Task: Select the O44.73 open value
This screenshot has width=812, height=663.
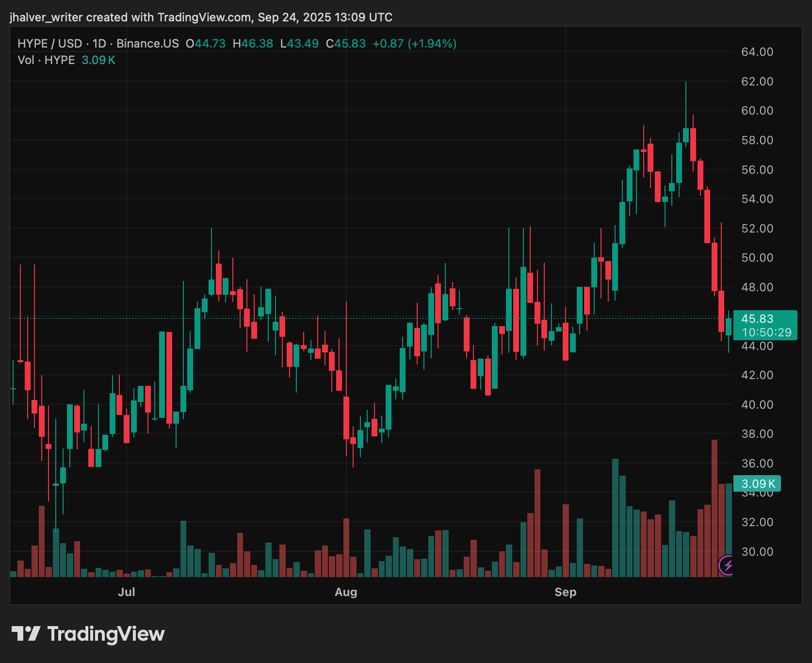Action: click(205, 43)
